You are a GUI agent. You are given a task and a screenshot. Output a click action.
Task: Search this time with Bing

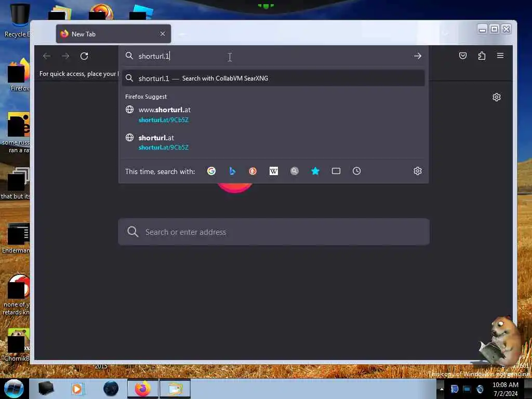click(232, 171)
